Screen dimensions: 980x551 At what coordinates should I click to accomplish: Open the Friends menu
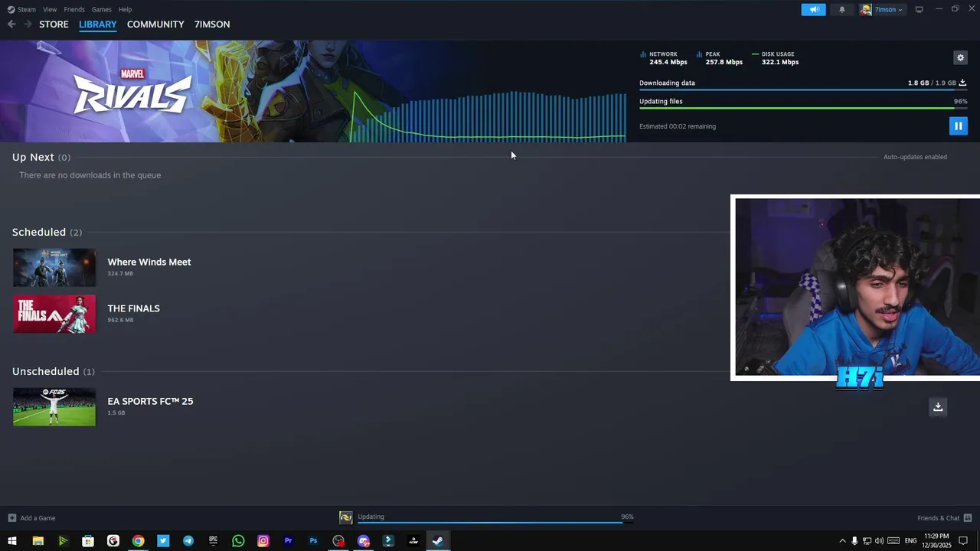click(74, 9)
